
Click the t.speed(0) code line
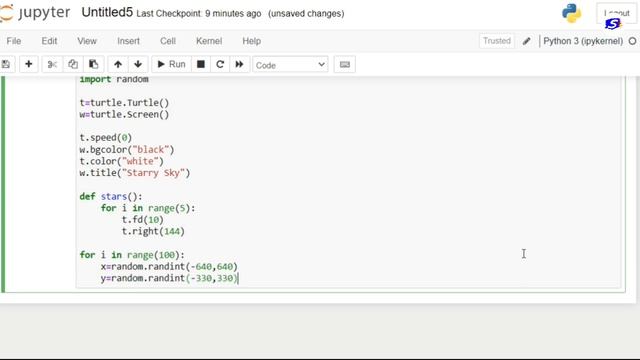106,138
